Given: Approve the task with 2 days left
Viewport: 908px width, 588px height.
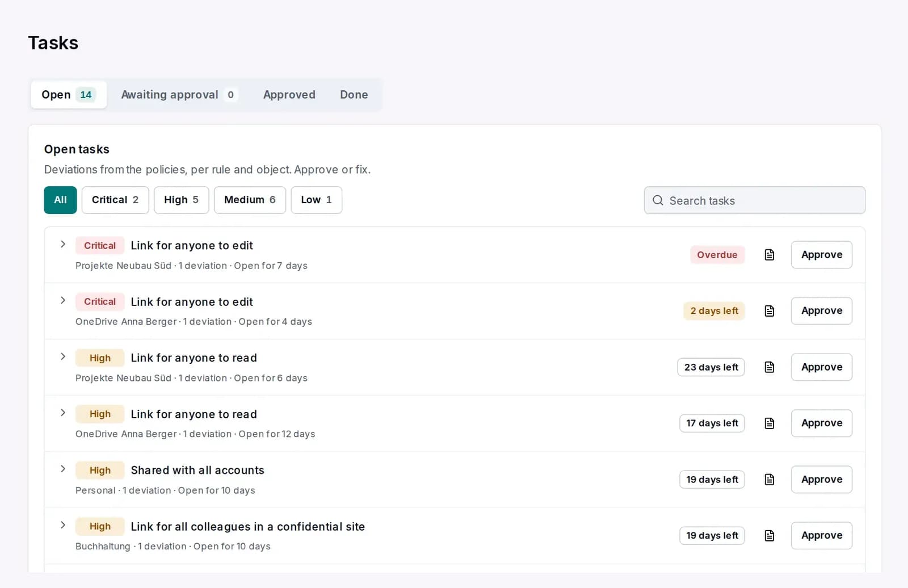Looking at the screenshot, I should (822, 311).
